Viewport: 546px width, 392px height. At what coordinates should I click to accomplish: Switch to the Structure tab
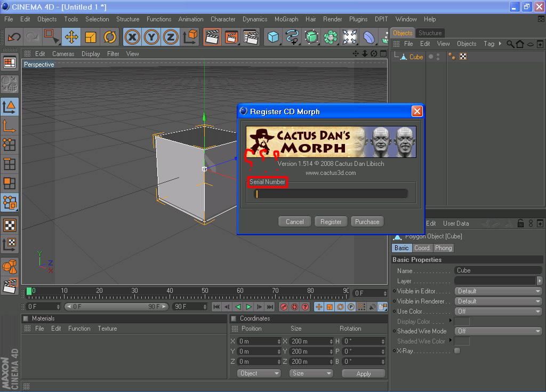point(430,33)
